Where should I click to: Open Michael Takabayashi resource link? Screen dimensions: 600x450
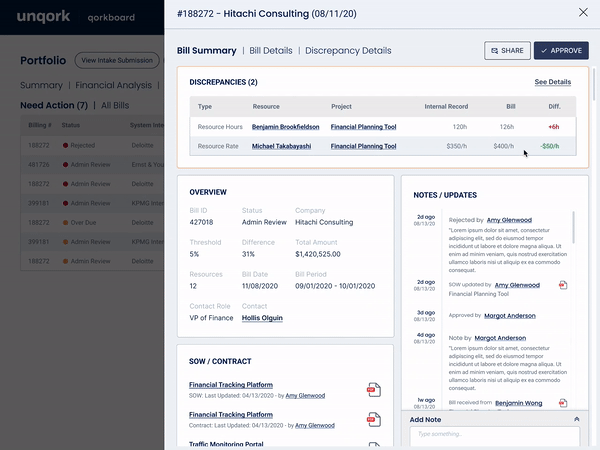click(281, 146)
